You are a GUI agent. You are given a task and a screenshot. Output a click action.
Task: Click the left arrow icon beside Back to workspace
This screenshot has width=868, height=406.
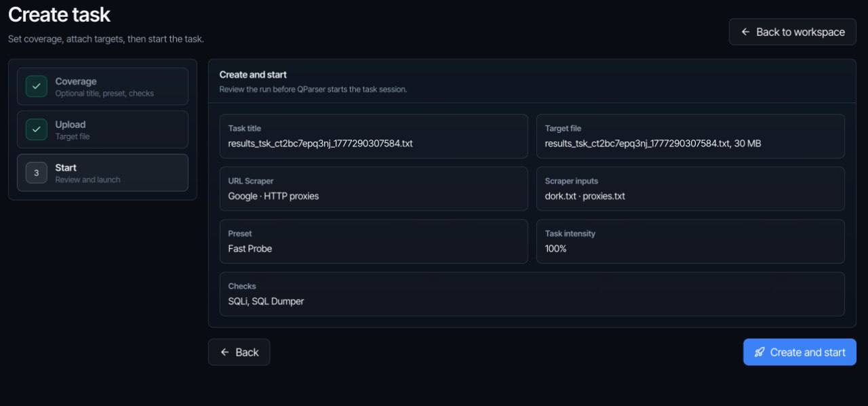745,32
